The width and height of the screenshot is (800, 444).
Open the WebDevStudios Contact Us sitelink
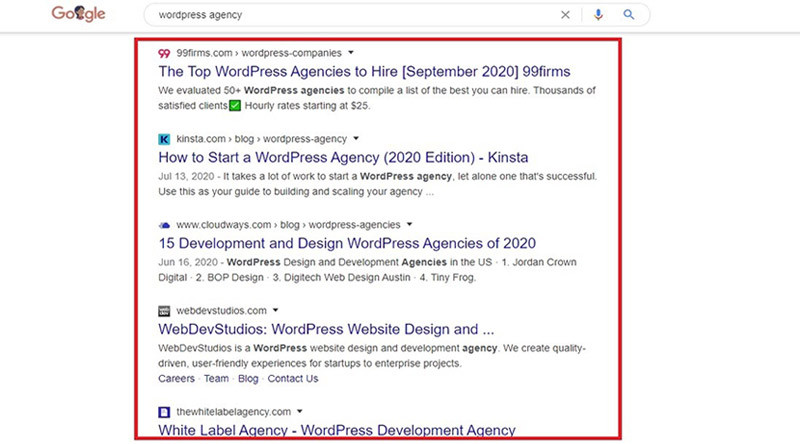292,379
